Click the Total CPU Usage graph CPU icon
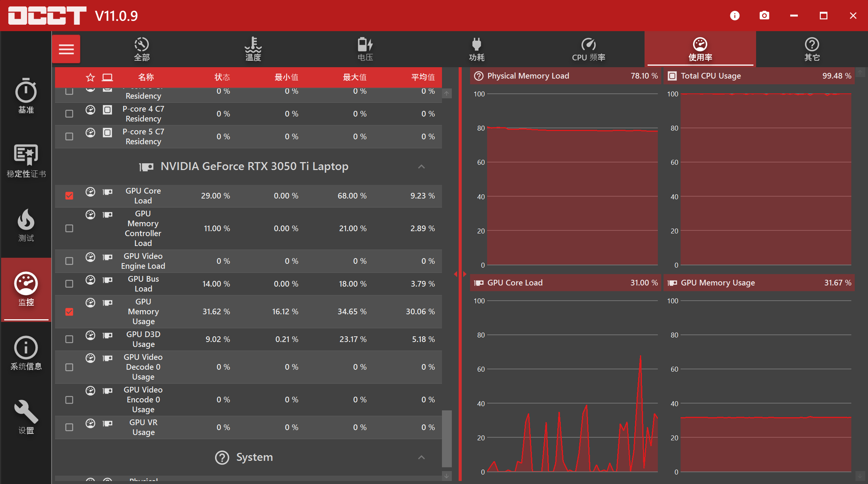Image resolution: width=868 pixels, height=484 pixels. pos(672,76)
